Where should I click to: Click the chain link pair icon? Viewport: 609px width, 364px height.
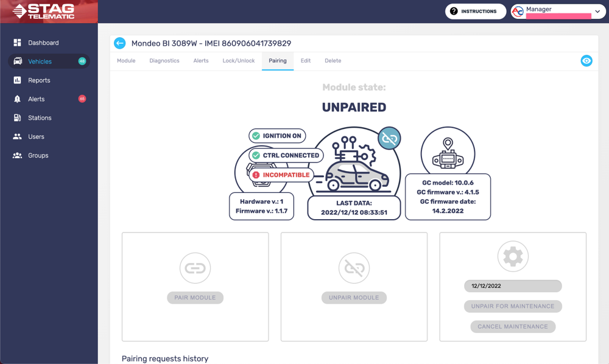pyautogui.click(x=195, y=268)
